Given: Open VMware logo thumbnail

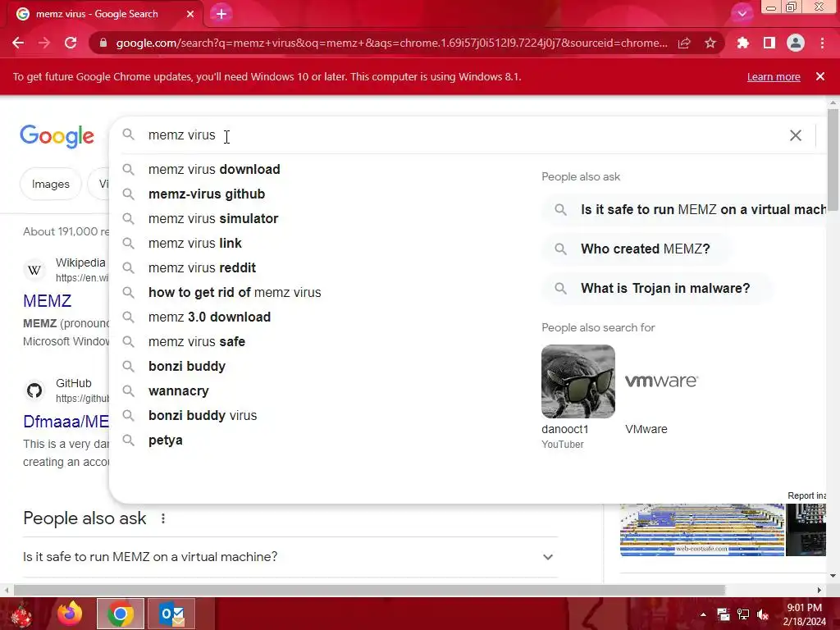Looking at the screenshot, I should click(x=662, y=381).
